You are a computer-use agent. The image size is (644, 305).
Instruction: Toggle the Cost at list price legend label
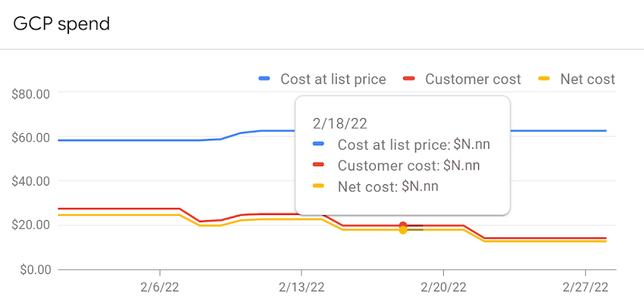(333, 79)
